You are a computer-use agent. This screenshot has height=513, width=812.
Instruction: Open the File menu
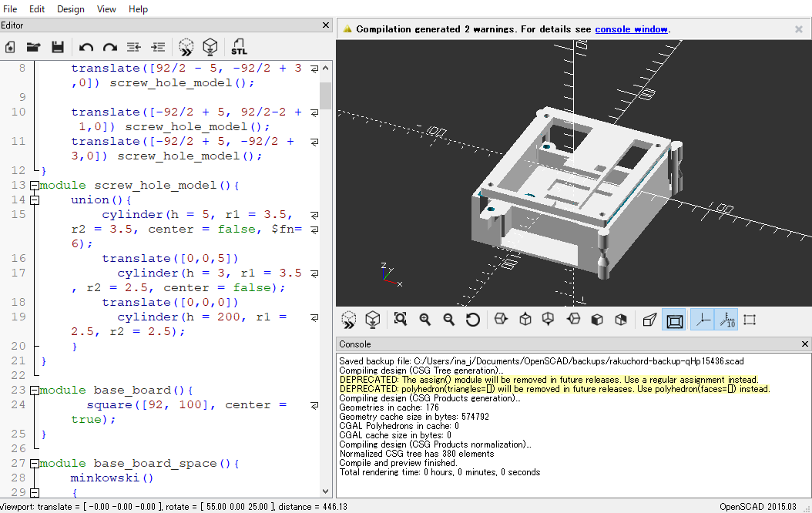point(10,8)
